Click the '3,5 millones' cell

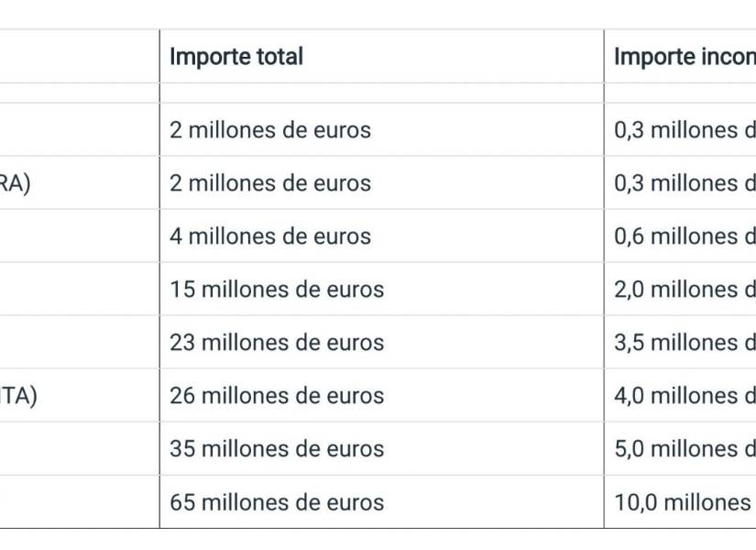coord(684,343)
